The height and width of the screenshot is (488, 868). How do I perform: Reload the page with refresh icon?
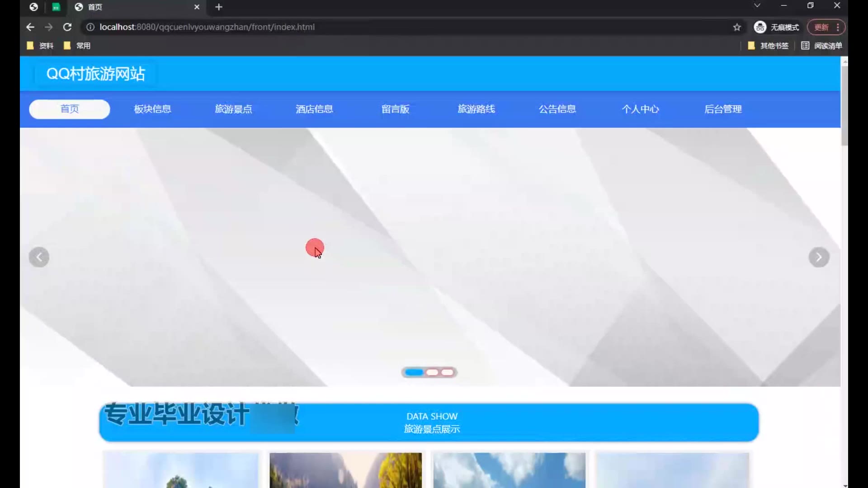click(67, 27)
